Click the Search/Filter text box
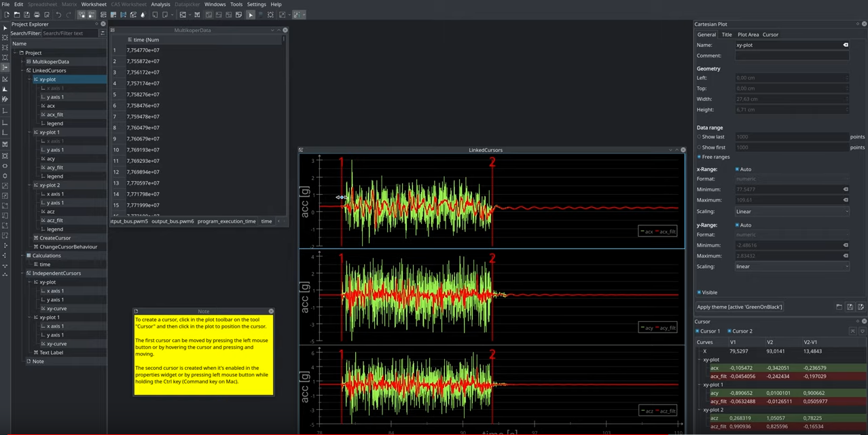 [70, 33]
